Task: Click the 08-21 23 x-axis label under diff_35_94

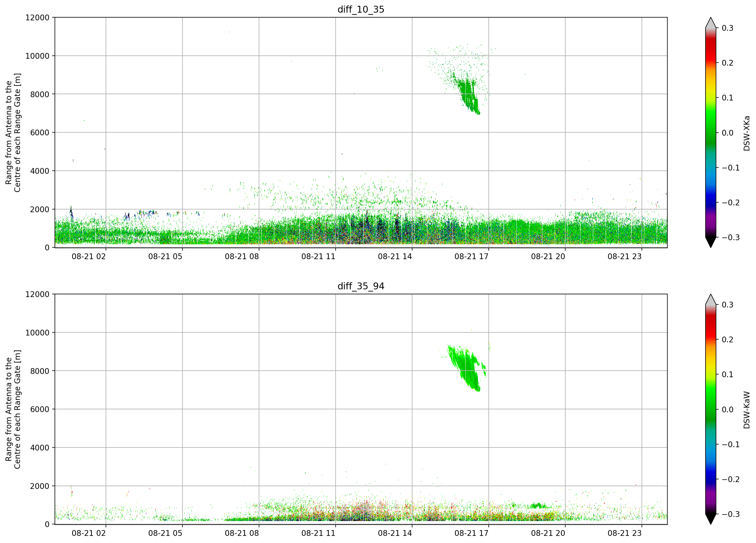Action: [x=624, y=533]
